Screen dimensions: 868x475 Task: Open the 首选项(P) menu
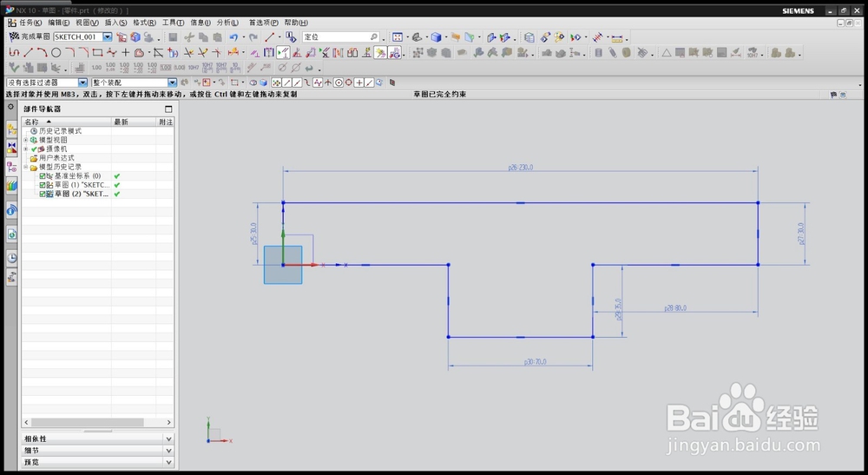pos(264,23)
